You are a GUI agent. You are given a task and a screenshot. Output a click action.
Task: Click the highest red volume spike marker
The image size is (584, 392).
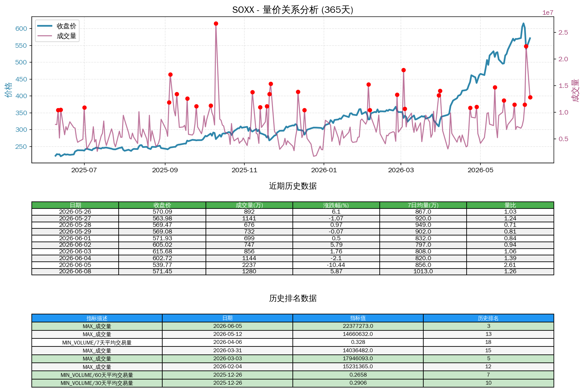coord(216,23)
